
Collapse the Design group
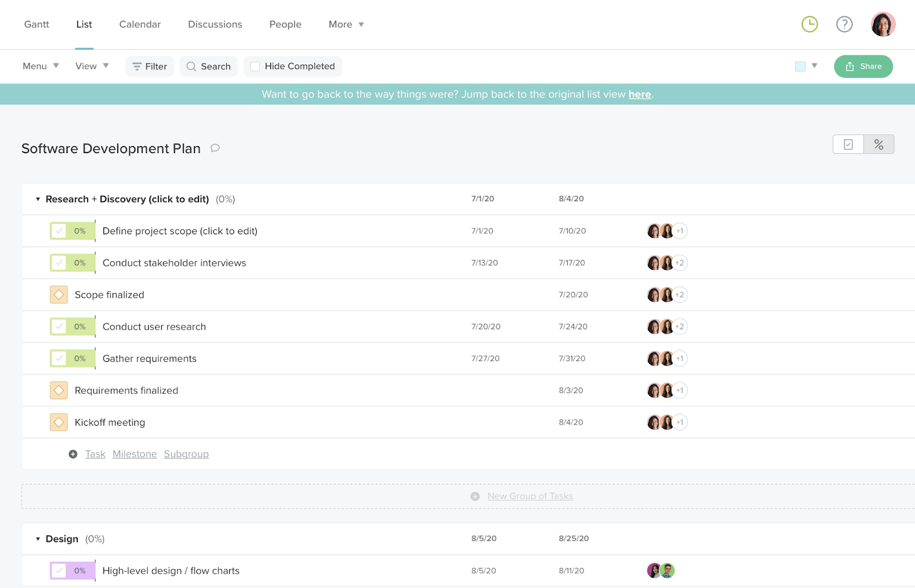pos(38,538)
